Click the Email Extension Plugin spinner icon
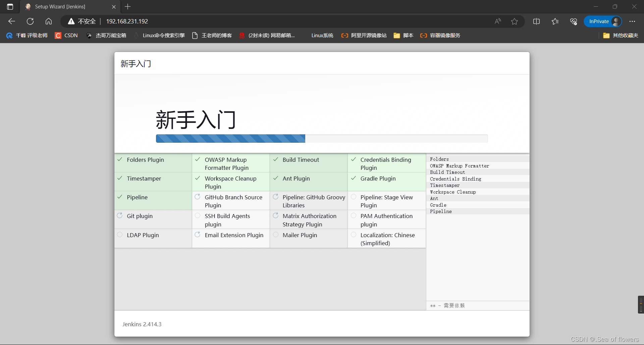This screenshot has height=345, width=644. click(x=198, y=234)
